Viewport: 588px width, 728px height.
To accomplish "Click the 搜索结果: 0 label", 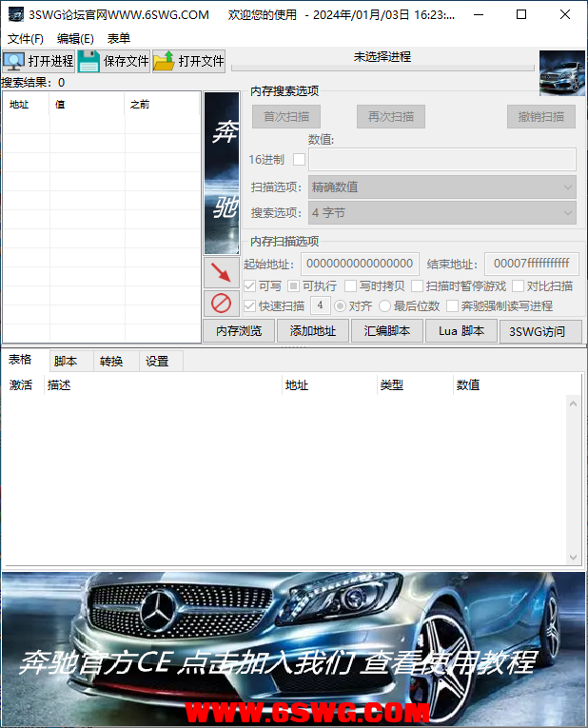I will 33,83.
